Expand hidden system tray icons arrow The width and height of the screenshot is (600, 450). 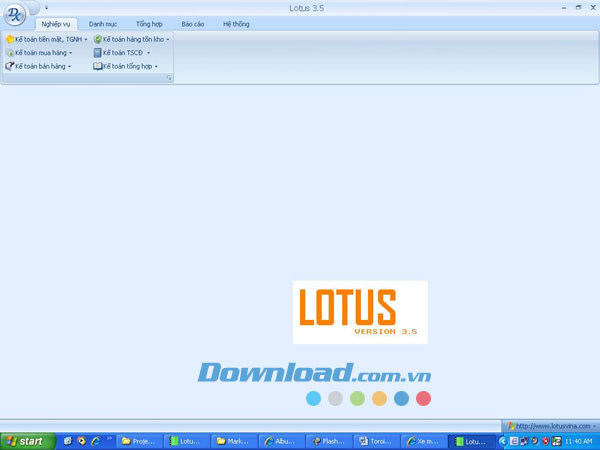pyautogui.click(x=503, y=442)
